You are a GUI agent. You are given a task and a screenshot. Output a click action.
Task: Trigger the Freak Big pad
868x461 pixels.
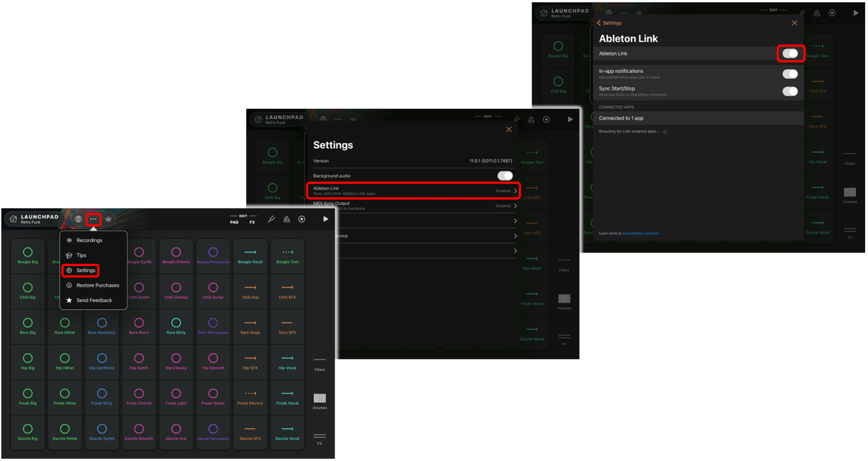[28, 397]
